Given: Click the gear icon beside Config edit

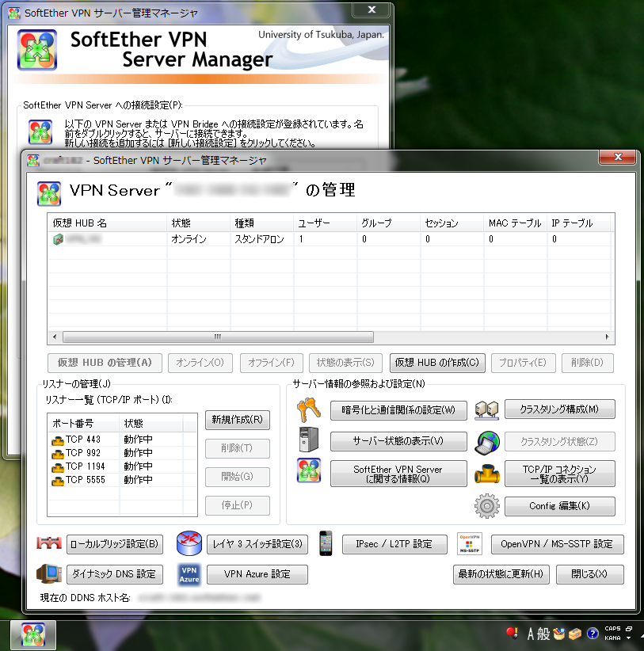Looking at the screenshot, I should [x=486, y=506].
